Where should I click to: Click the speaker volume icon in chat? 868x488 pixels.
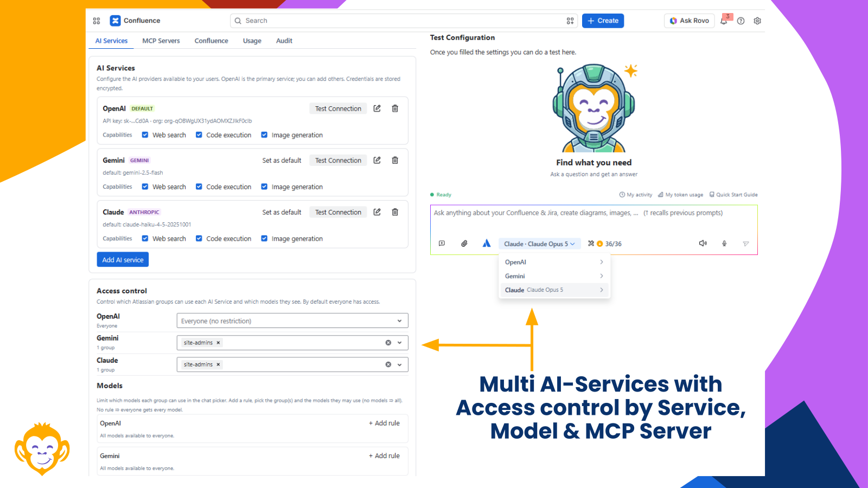pos(703,243)
